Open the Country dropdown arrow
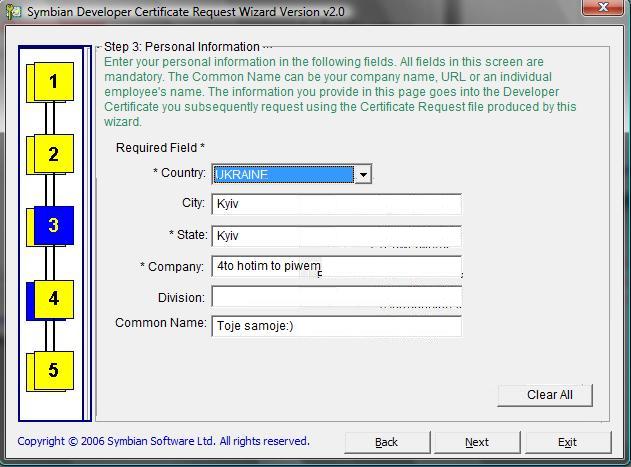 363,174
